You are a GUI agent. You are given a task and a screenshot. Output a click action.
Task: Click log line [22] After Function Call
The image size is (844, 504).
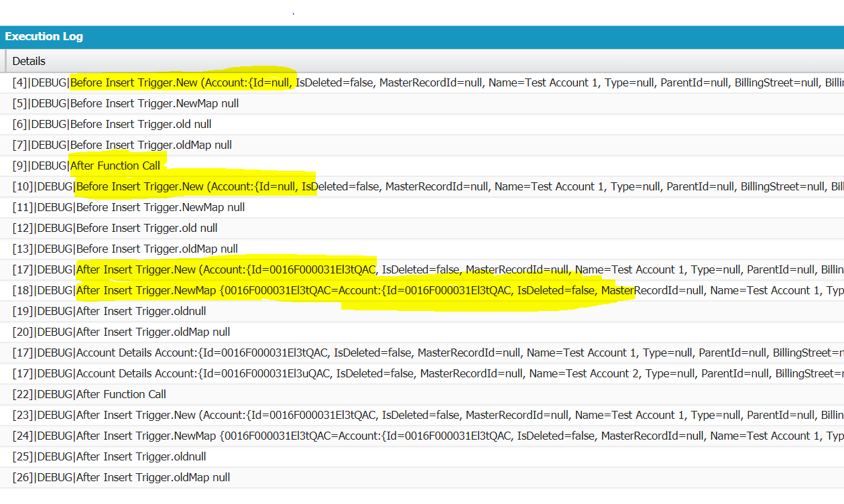click(x=89, y=395)
